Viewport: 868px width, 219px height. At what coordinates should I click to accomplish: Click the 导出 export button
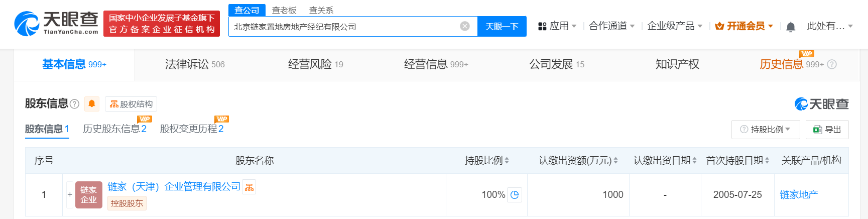click(x=827, y=129)
